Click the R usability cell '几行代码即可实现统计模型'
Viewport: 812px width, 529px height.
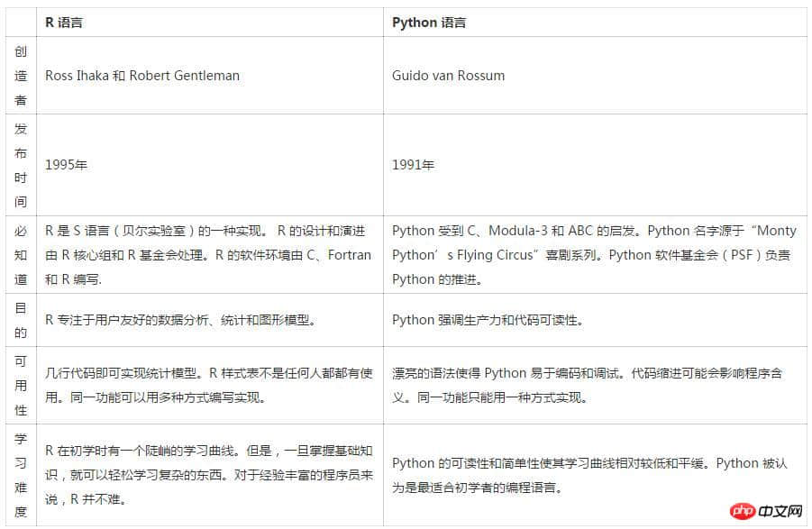pyautogui.click(x=209, y=385)
